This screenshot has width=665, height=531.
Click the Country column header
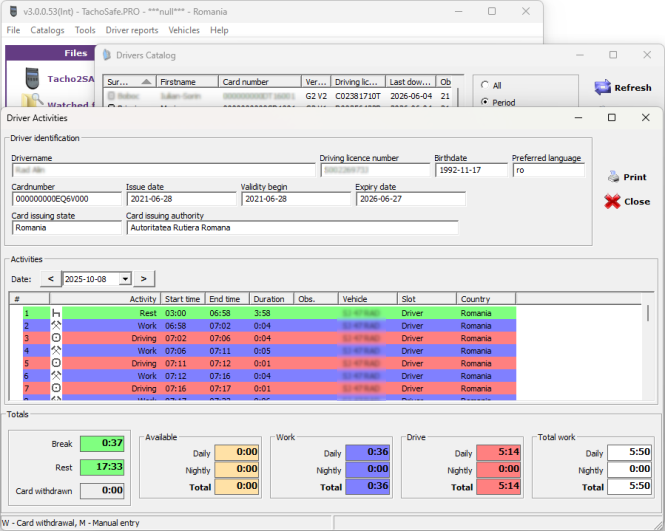tap(486, 299)
